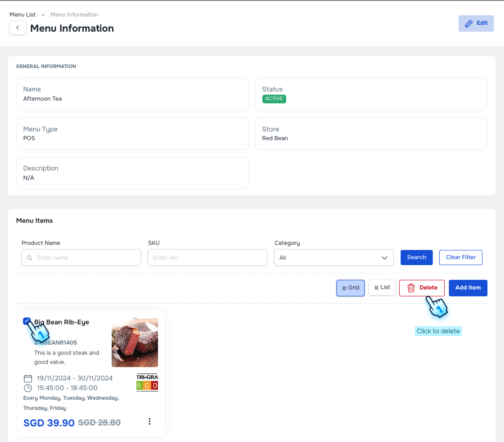Go to Menu List breadcrumb
504x442 pixels.
(x=23, y=14)
